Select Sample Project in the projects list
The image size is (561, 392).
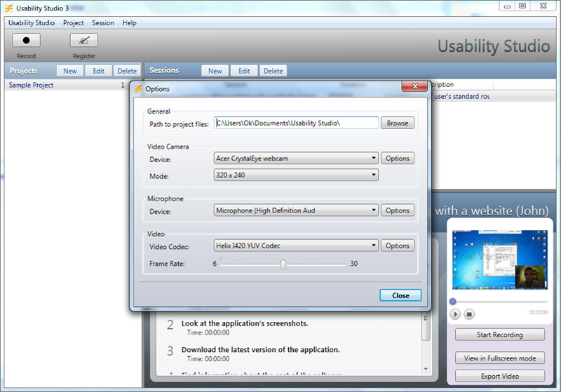tap(67, 85)
